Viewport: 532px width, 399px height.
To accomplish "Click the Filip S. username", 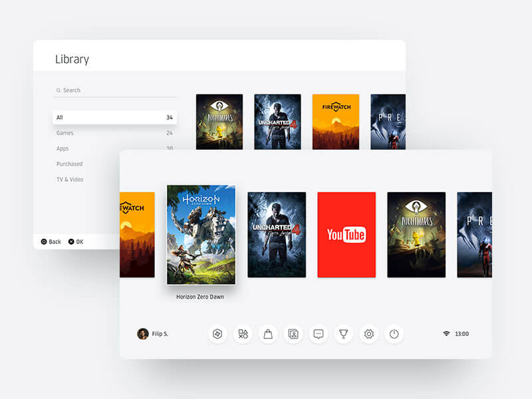I will coord(160,334).
